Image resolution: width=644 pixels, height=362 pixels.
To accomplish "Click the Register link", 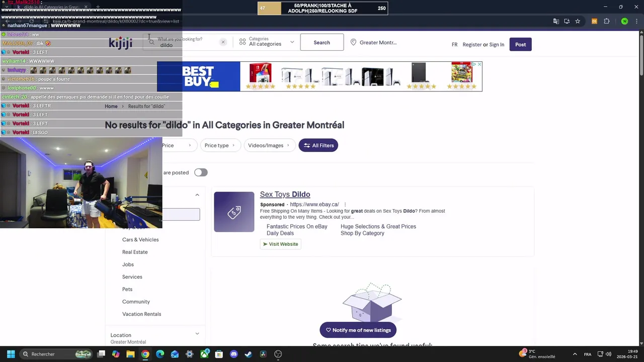I will [x=472, y=45].
